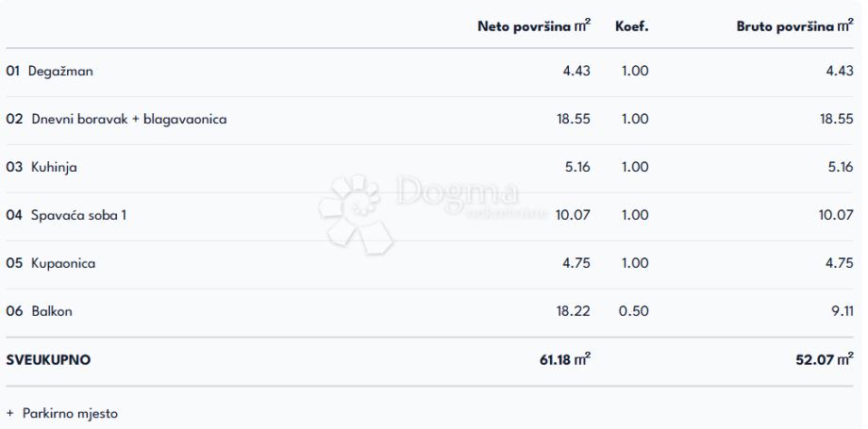
Task: Click the Spavaća soba 1 row
Action: (78, 215)
